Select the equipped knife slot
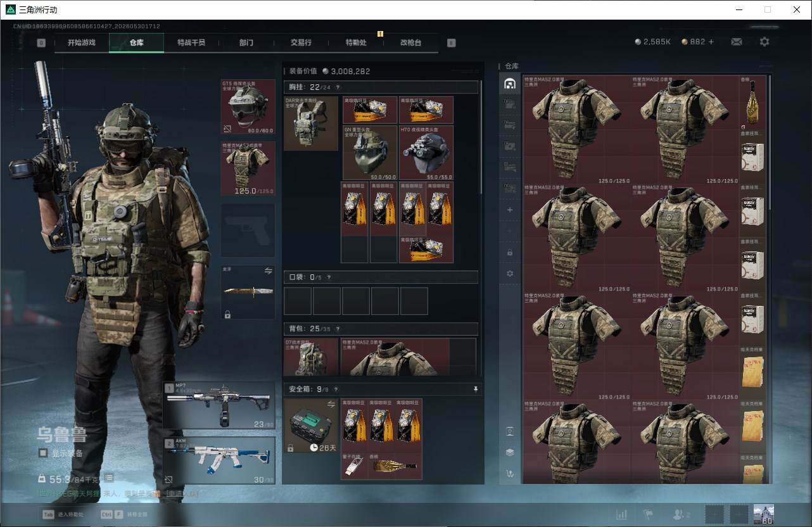The image size is (812, 527). click(248, 292)
